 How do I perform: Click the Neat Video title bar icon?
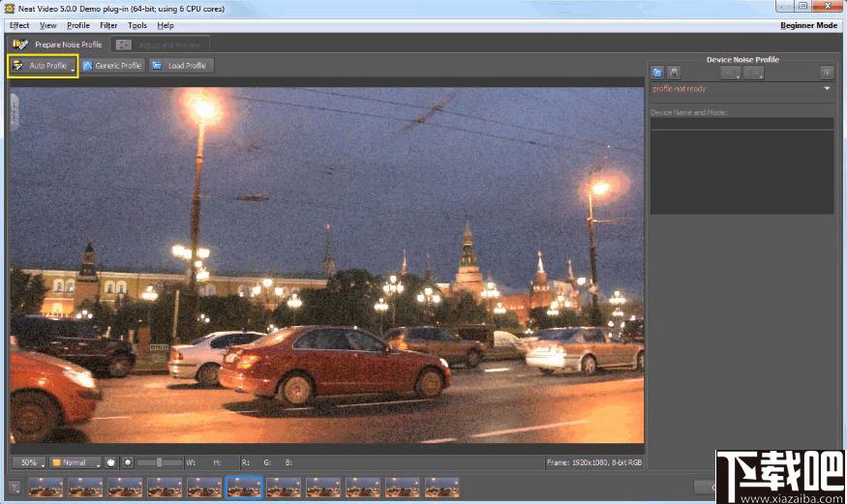(9, 9)
